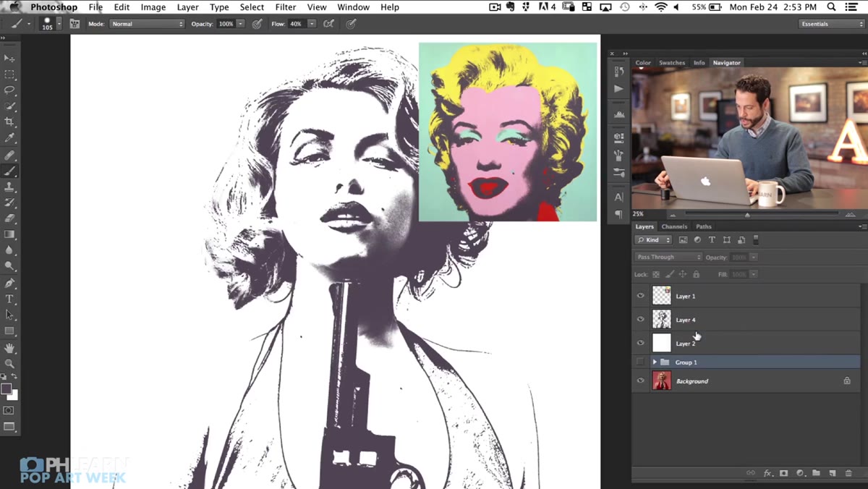868x489 pixels.
Task: Select the Rectangle shape tool
Action: 9,331
